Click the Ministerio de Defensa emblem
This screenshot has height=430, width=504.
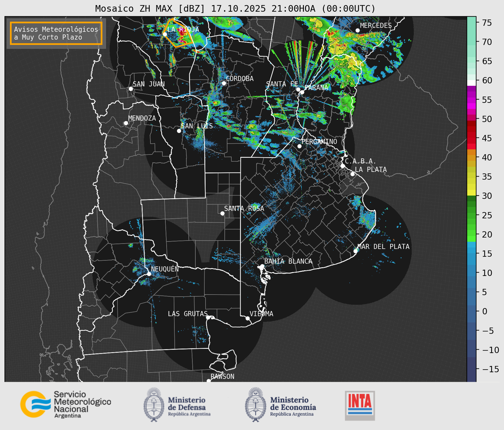[154, 405]
